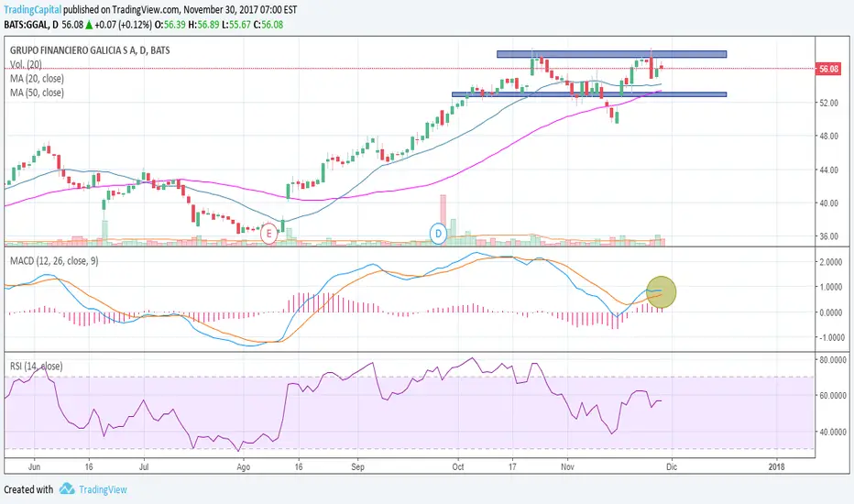Click the RSI 80.0000 axis label
Screen dimensions: 854x504
pyautogui.click(x=832, y=360)
